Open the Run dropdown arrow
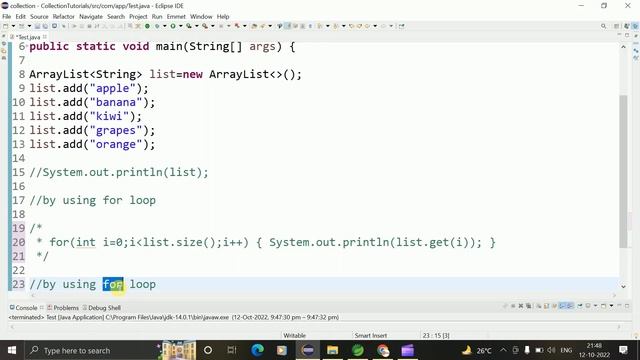 point(180,26)
